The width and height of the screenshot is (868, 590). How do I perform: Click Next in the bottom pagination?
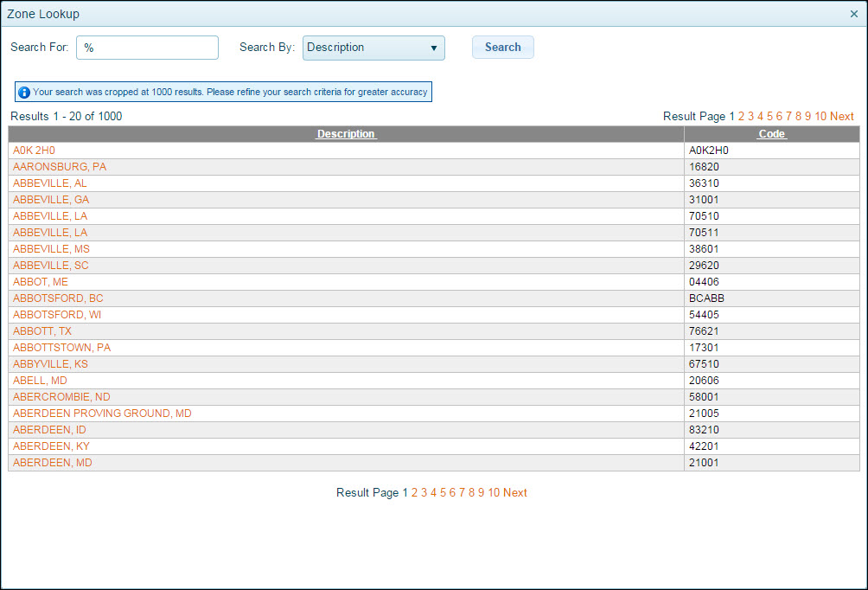pos(515,492)
